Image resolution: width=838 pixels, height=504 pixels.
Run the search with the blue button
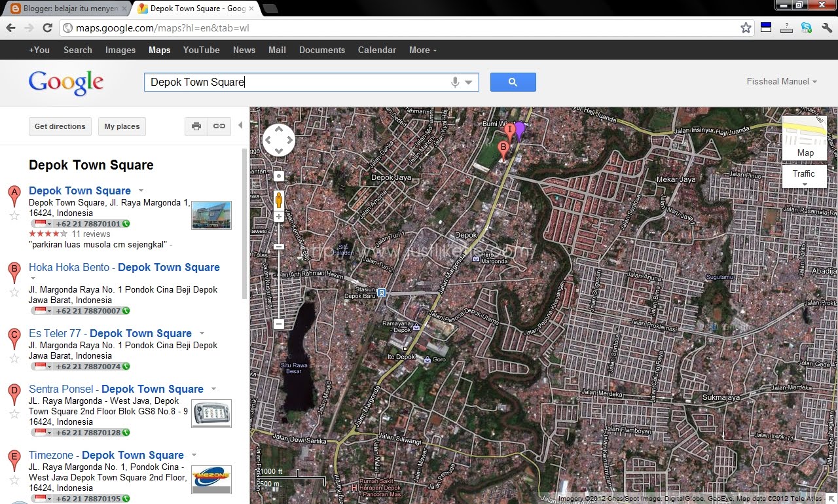(x=513, y=82)
